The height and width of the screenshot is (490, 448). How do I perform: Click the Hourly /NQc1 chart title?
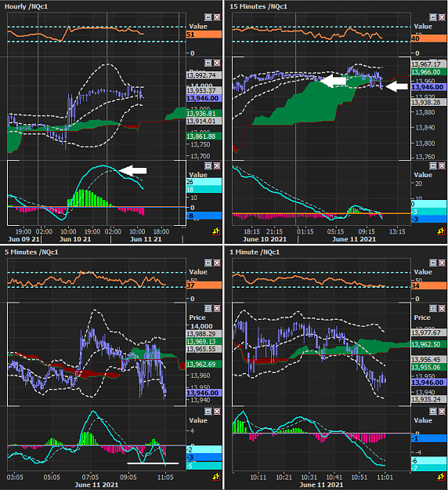[26, 6]
